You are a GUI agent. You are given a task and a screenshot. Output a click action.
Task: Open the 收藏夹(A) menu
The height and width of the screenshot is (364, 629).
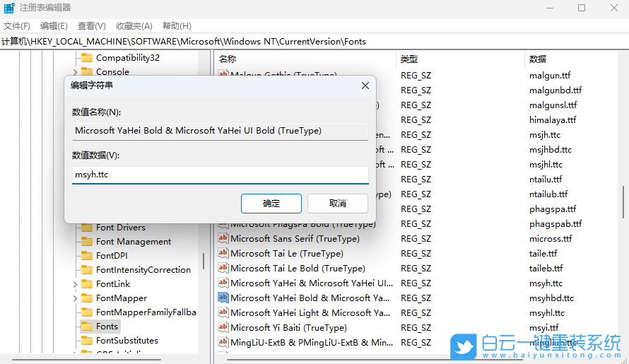[134, 26]
